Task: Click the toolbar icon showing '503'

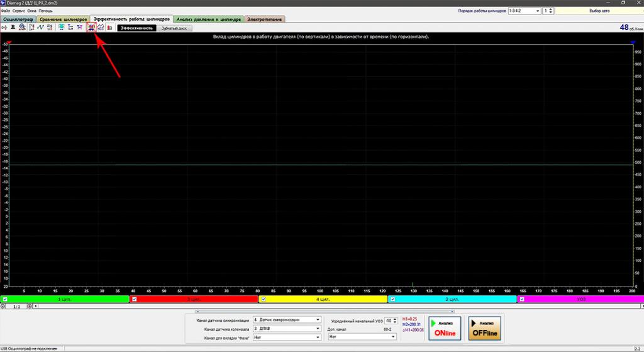Action: tap(101, 28)
